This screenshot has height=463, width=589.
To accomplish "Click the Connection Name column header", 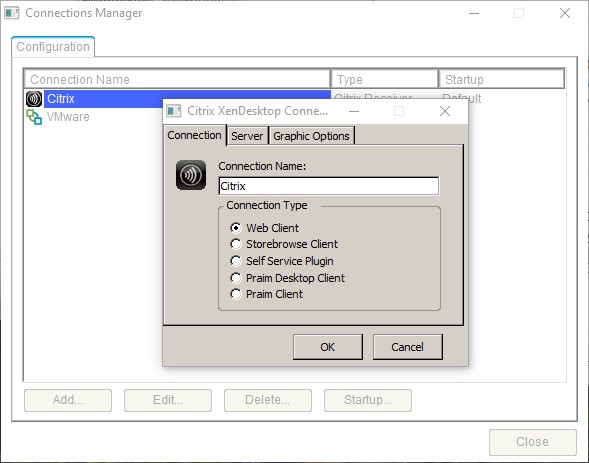I will tap(177, 79).
